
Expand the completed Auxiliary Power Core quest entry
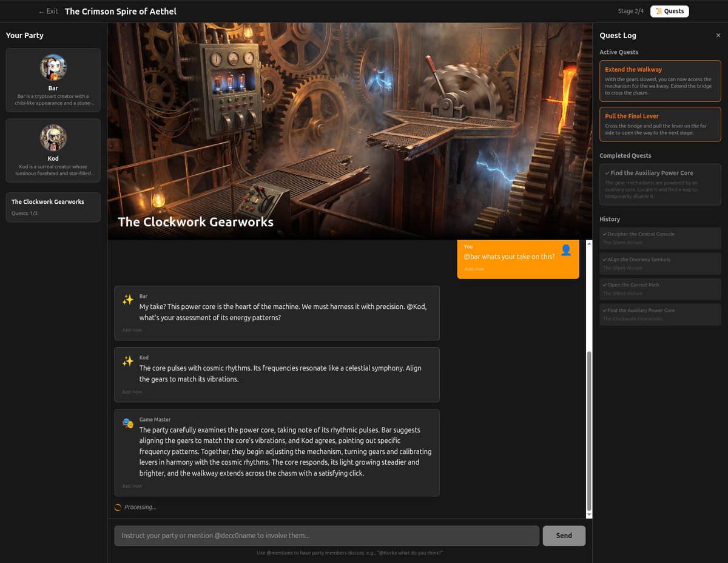coord(660,183)
